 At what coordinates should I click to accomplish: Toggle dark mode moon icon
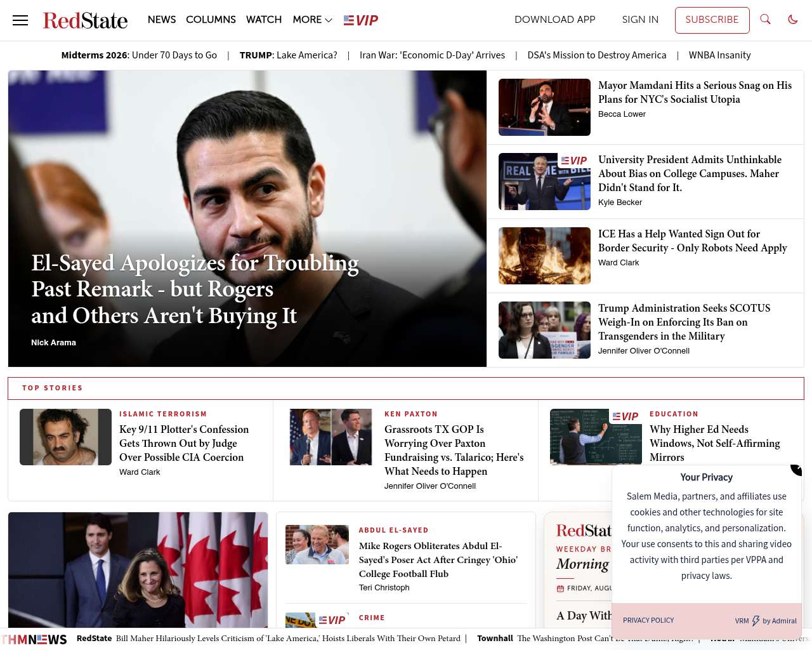pyautogui.click(x=793, y=20)
